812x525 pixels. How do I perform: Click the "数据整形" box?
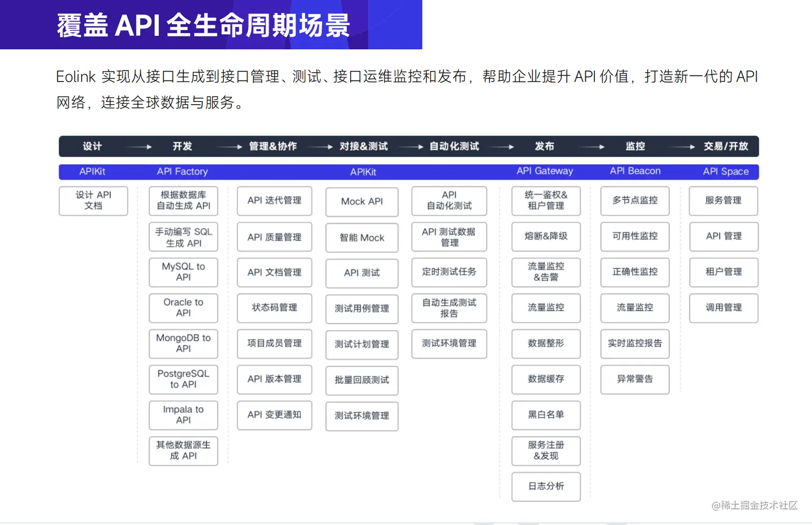point(546,344)
